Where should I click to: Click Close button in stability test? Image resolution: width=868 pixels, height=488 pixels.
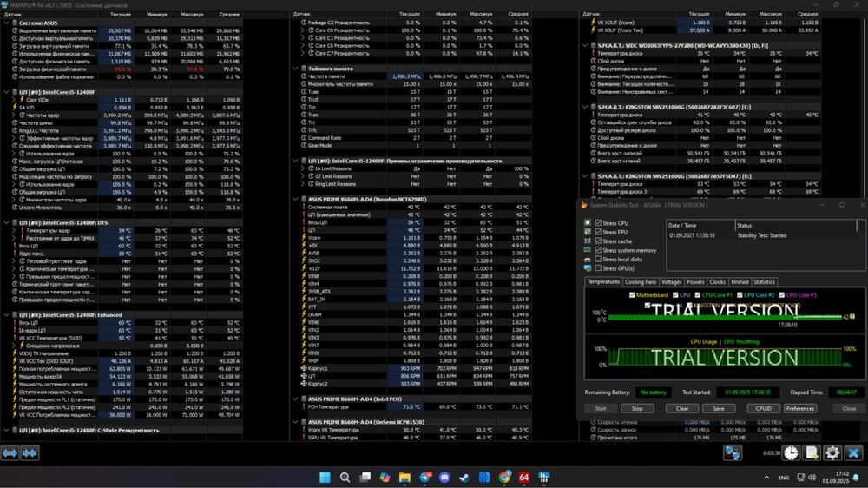[849, 408]
